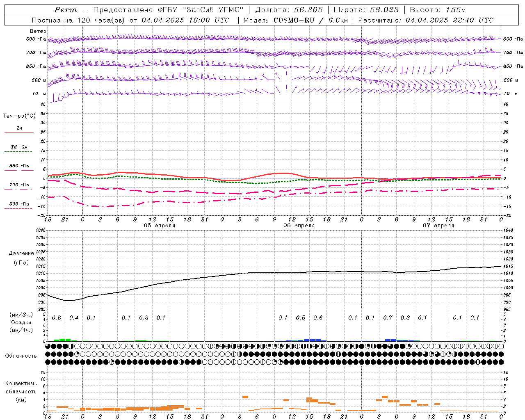This screenshot has width=525, height=420.
Task: Click the "Осадки" precipitation label
Action: click(x=21, y=322)
